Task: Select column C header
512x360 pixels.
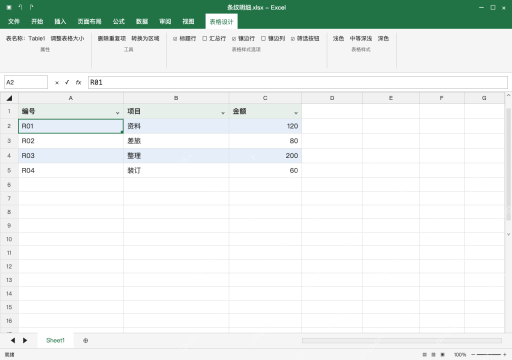Action: point(265,98)
